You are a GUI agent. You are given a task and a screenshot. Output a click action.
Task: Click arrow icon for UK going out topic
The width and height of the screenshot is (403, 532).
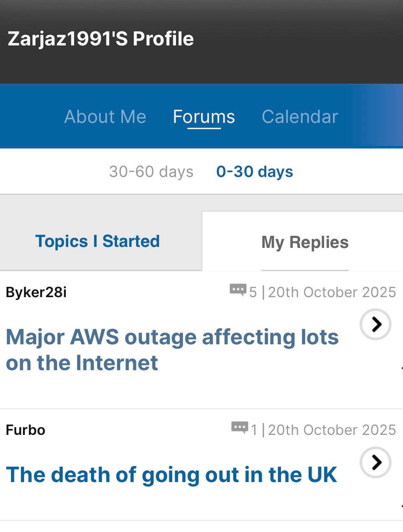coord(375,462)
